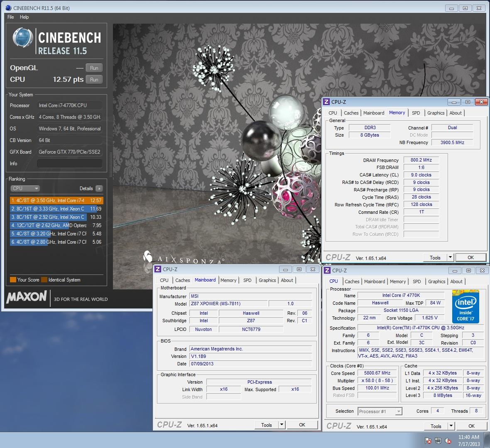Select ranking row 2 Xeon 11.69
Viewport: 490px width, 448px height.
[56, 209]
